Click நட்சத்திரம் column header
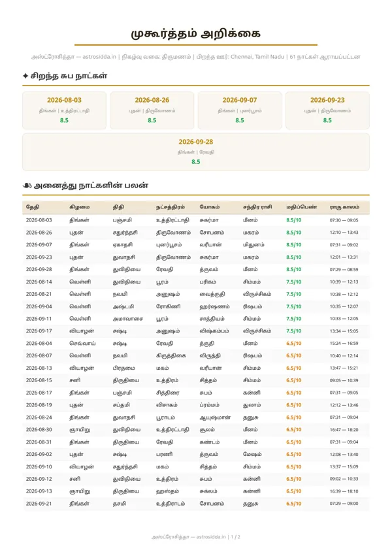Screen dimensions: 392x554 point(171,207)
